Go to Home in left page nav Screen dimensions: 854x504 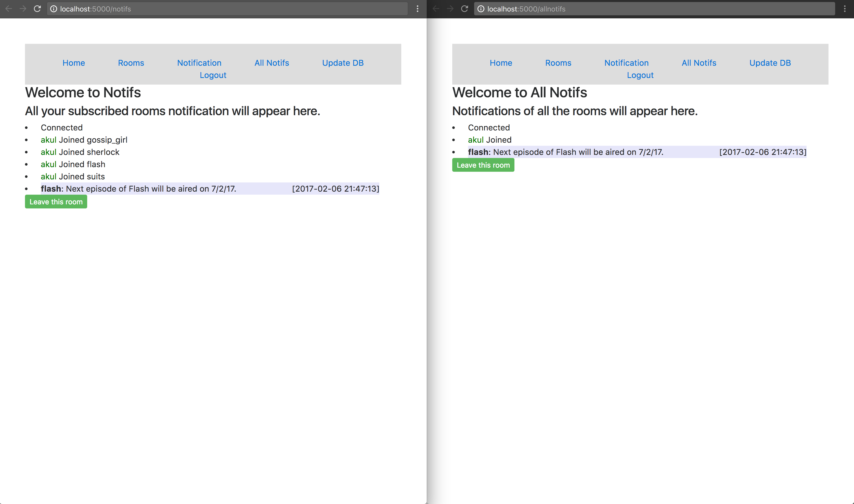click(73, 63)
